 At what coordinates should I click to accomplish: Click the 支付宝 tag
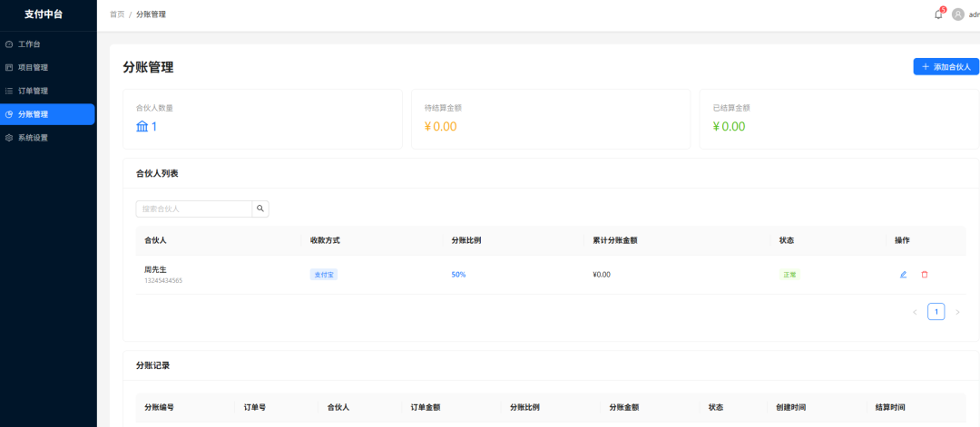[x=324, y=274]
